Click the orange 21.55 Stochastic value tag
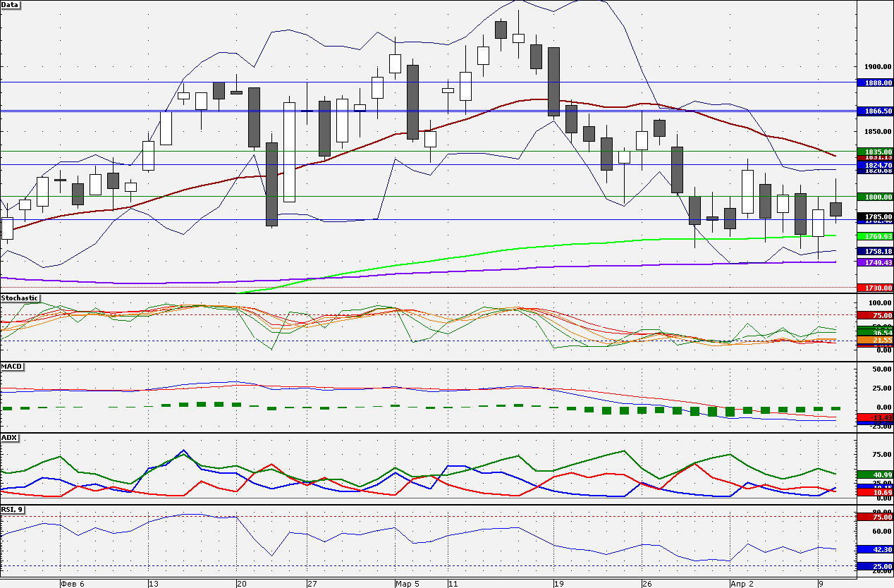The image size is (894, 588). 875,340
